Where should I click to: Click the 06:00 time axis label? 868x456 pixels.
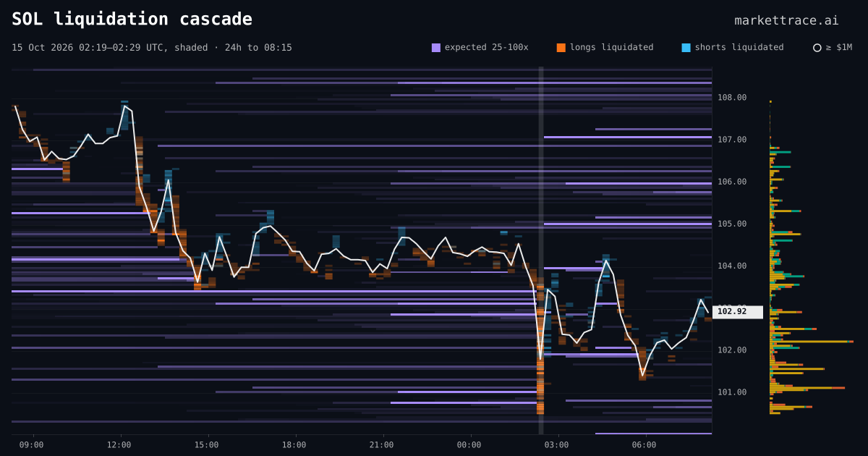pos(644,445)
